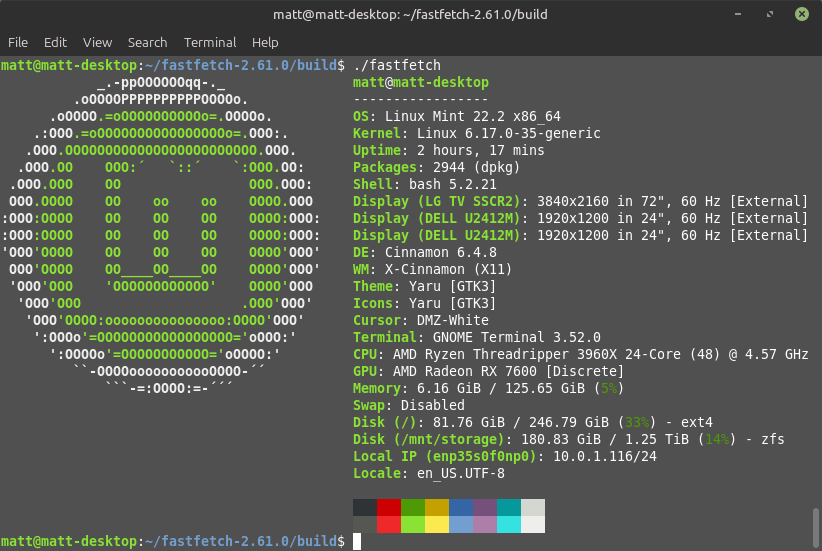
Task: Click the window title 'matt@matt-desktop: ~/fastfetch-2.61.0/build'
Action: pyautogui.click(x=410, y=14)
